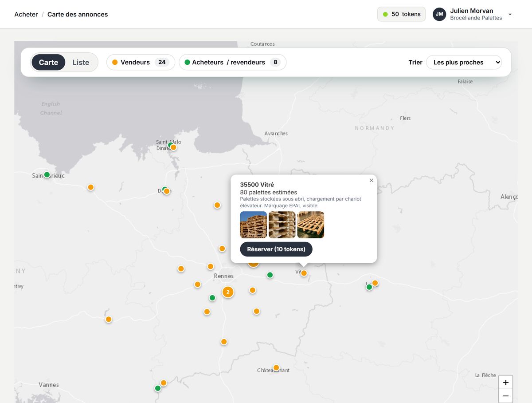The height and width of the screenshot is (403, 532).
Task: Click the orange marker west of Dinan near Saint-Brieuc
Action: click(91, 187)
